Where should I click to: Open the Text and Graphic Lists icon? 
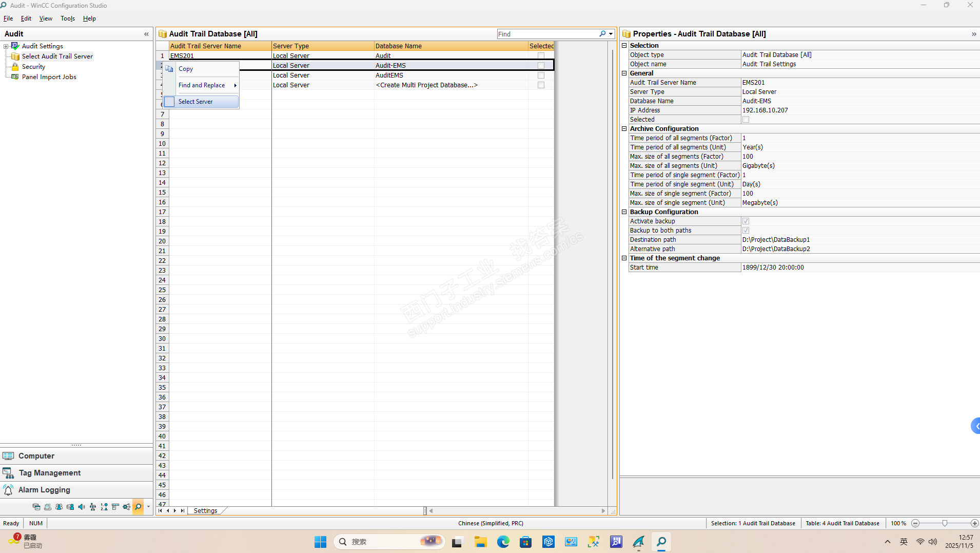coord(104,507)
